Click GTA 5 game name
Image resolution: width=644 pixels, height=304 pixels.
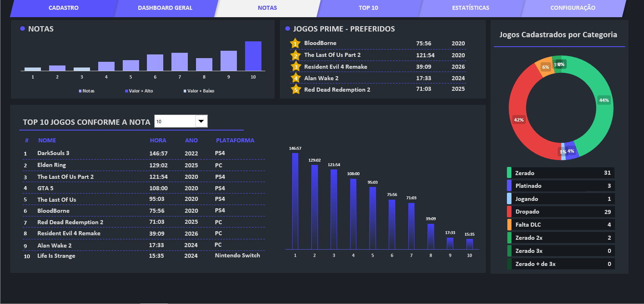pyautogui.click(x=45, y=188)
